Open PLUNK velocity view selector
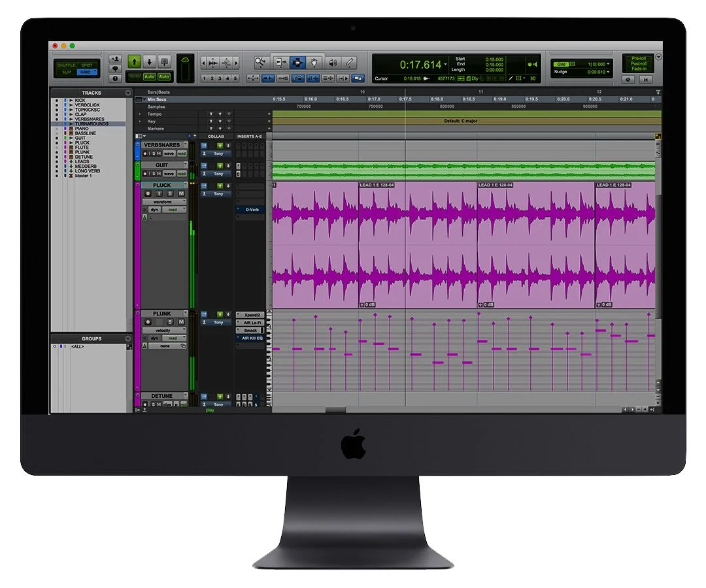 coord(164,330)
